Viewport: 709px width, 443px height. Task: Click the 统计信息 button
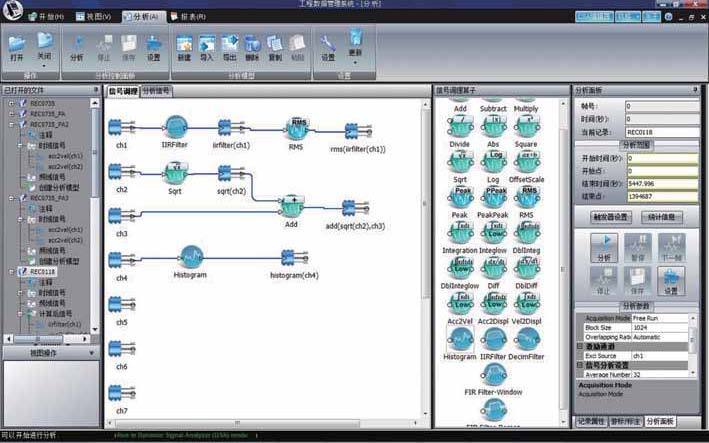click(663, 215)
